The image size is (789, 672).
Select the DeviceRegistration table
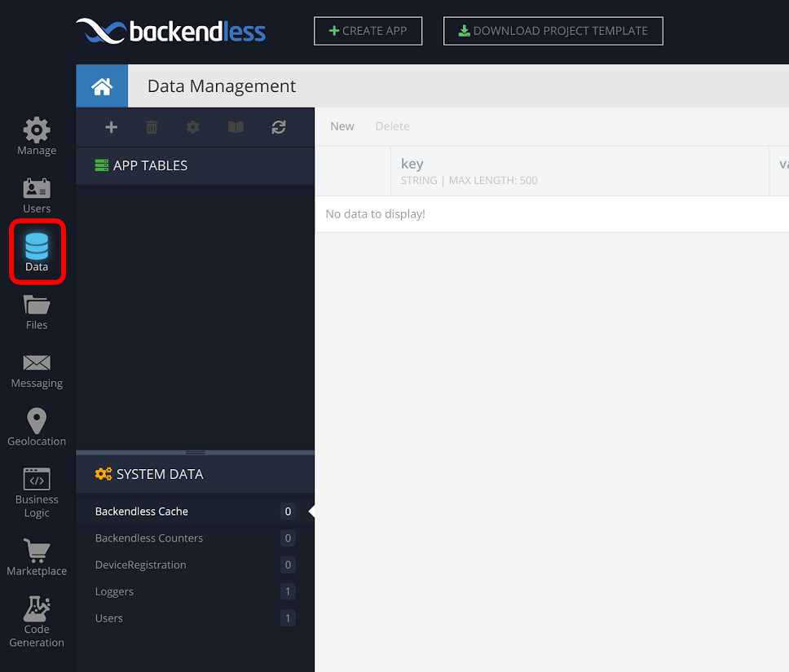coord(196,564)
